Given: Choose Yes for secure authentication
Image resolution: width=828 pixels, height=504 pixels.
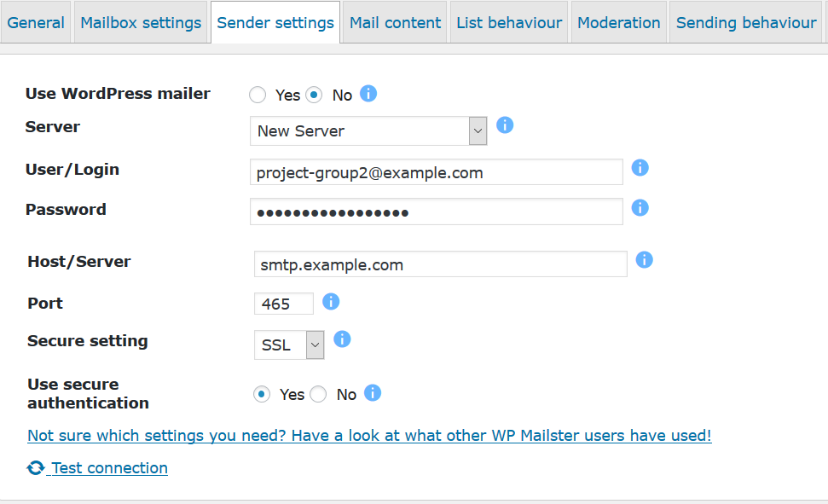Looking at the screenshot, I should (x=263, y=394).
